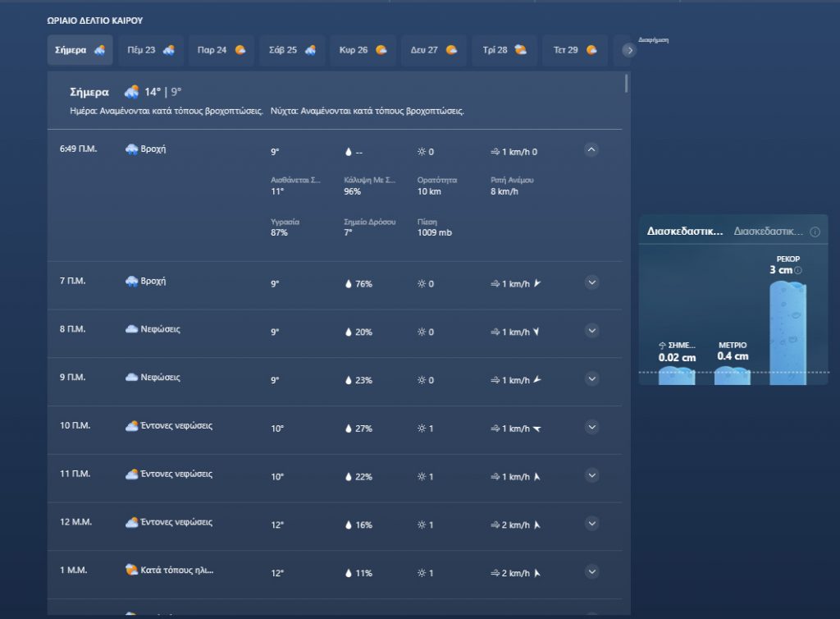Expand the 7 Π.Μ. forecast row

pyautogui.click(x=591, y=282)
